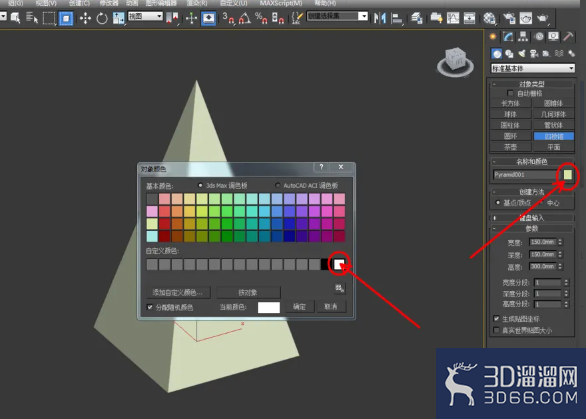Collapse the 对象类型 rollout
586x419 pixels.
[x=532, y=84]
